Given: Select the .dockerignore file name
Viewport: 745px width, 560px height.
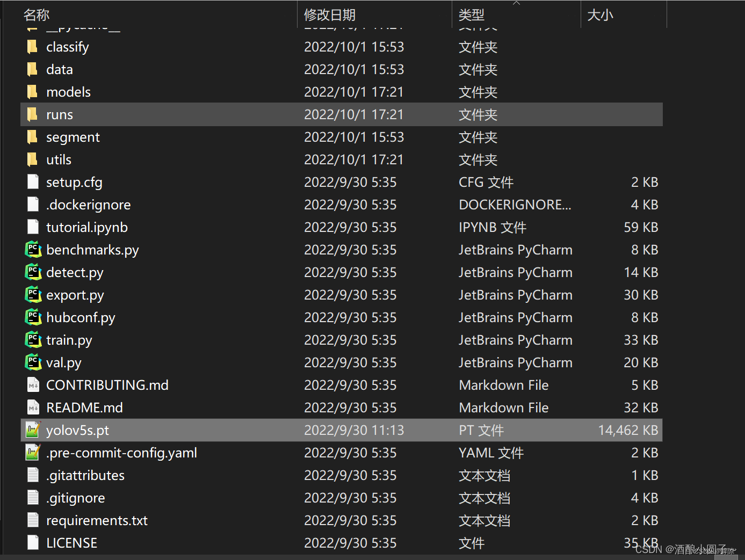Looking at the screenshot, I should (x=89, y=205).
